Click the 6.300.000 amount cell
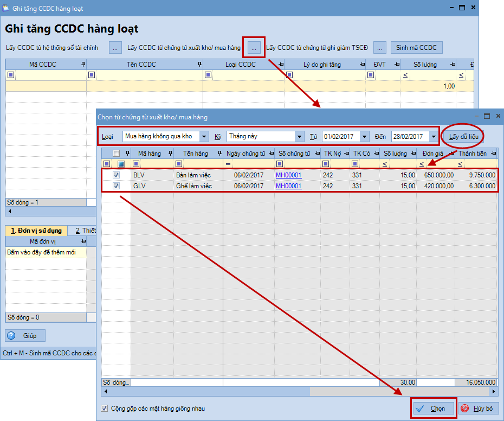Viewport: 504px width, 421px height. coord(476,186)
